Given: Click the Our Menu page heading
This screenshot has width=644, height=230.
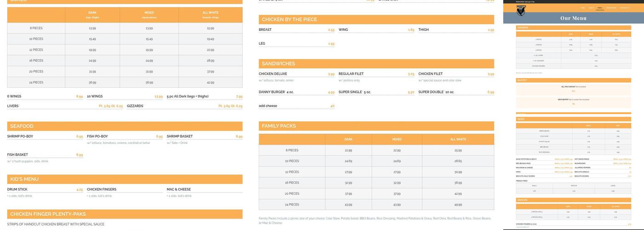Looking at the screenshot, I should tap(573, 18).
